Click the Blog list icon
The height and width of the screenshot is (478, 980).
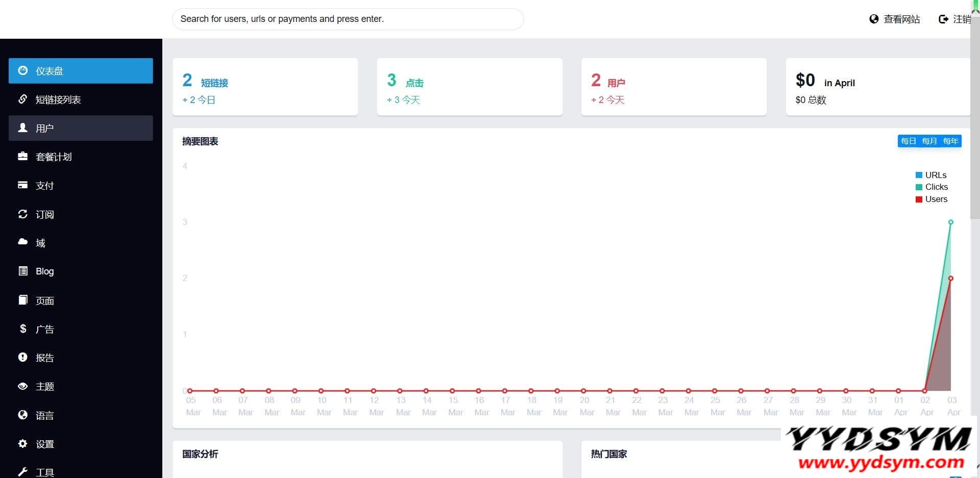(23, 271)
